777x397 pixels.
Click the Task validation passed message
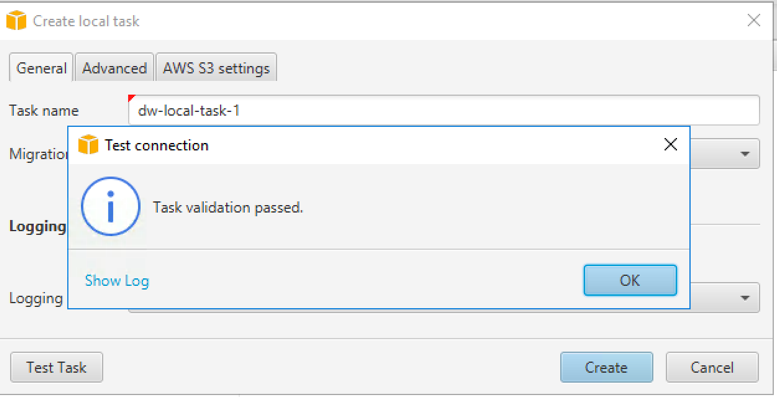[228, 207]
